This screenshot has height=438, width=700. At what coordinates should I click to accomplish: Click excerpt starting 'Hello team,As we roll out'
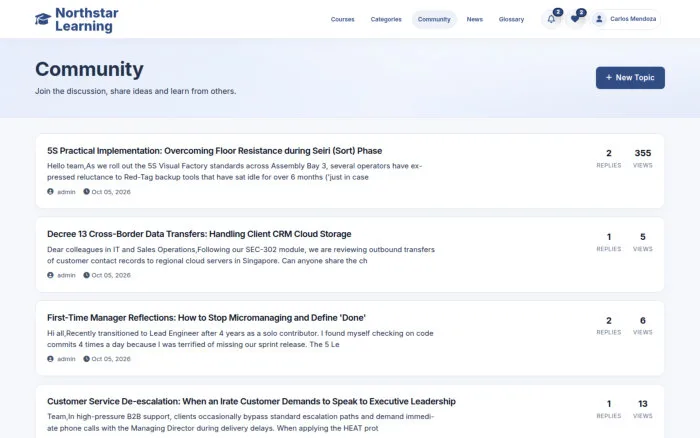[x=234, y=171]
